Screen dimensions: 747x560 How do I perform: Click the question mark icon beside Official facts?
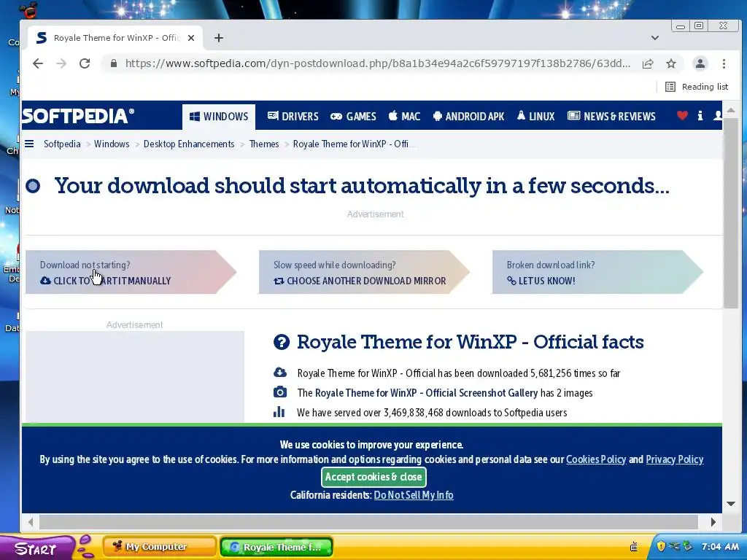282,342
